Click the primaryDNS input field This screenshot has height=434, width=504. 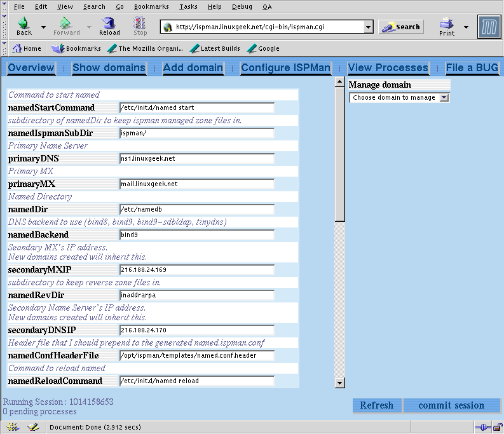pyautogui.click(x=197, y=158)
